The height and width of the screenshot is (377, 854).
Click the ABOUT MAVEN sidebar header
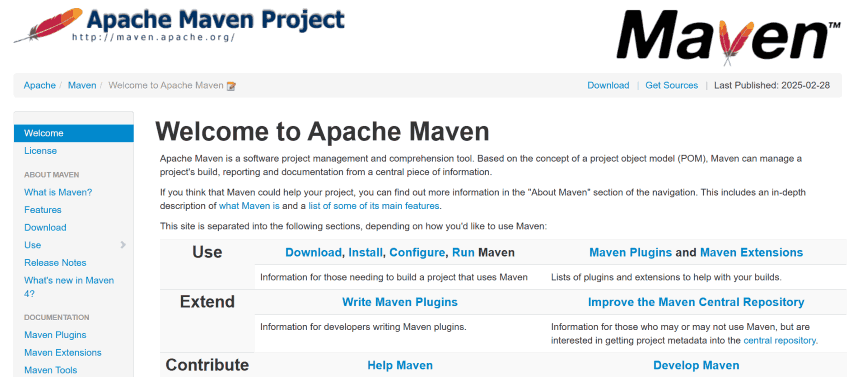pos(52,175)
